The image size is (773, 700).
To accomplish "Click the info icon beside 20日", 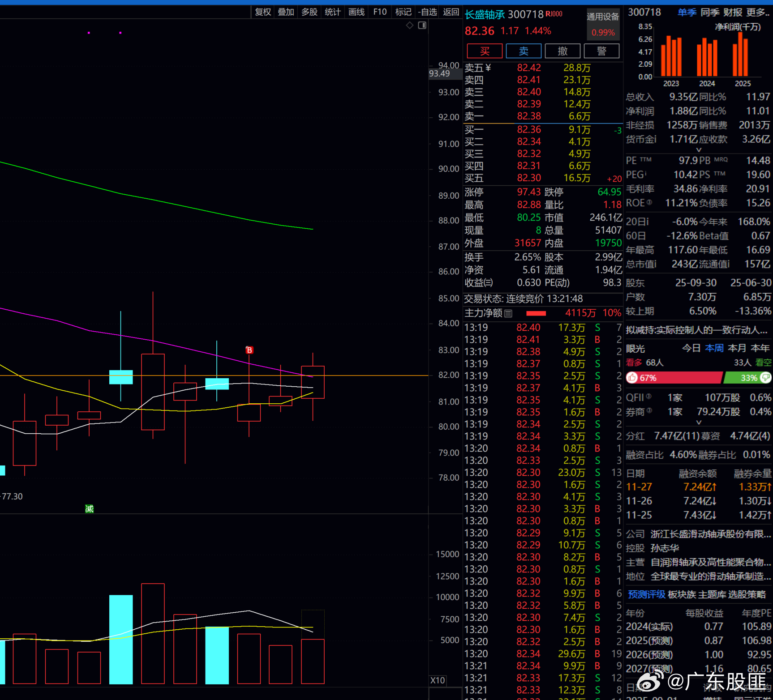I will pos(647,222).
